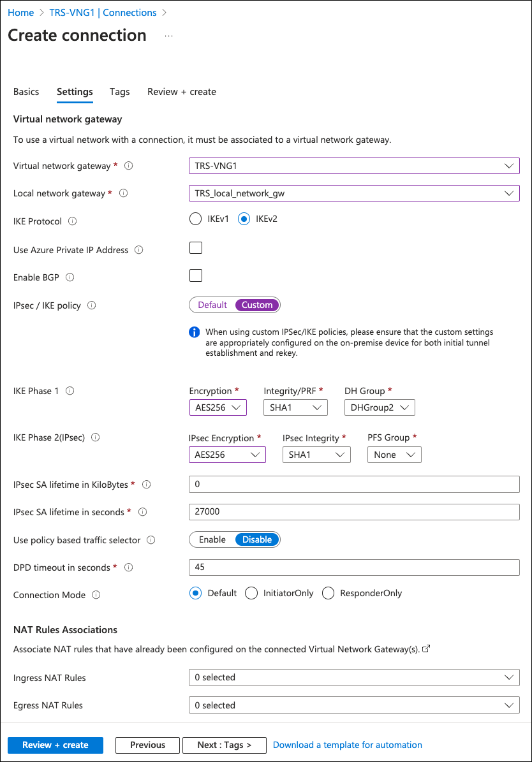Image resolution: width=532 pixels, height=762 pixels.
Task: Click info icon next to Virtual network gateway
Action: (x=129, y=166)
